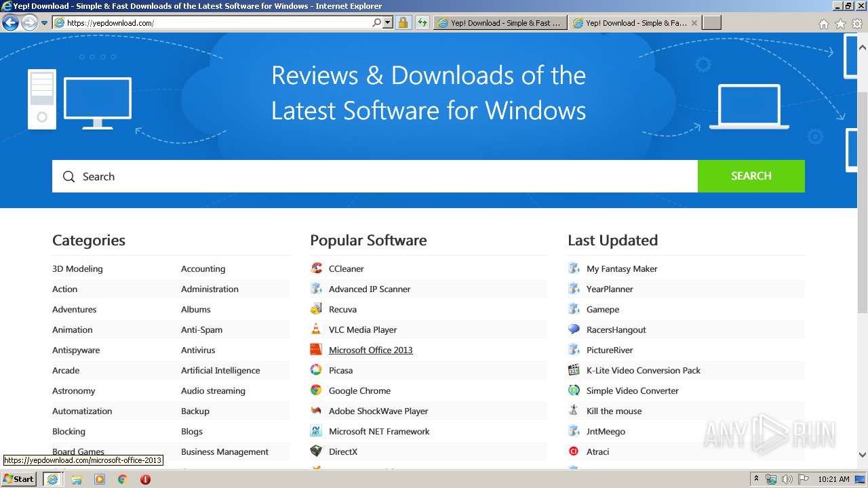Click the address bar search magnifier icon
Viewport: 868px width, 488px height.
[377, 22]
